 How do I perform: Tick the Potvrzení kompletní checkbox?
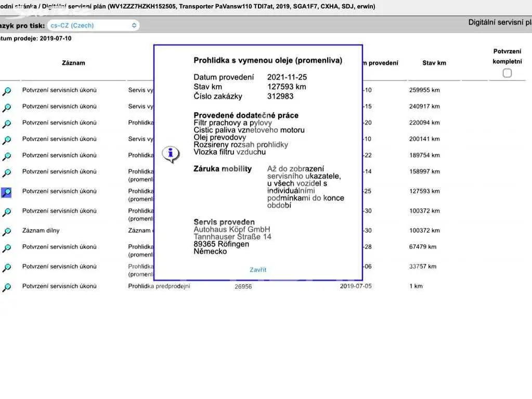tap(507, 73)
